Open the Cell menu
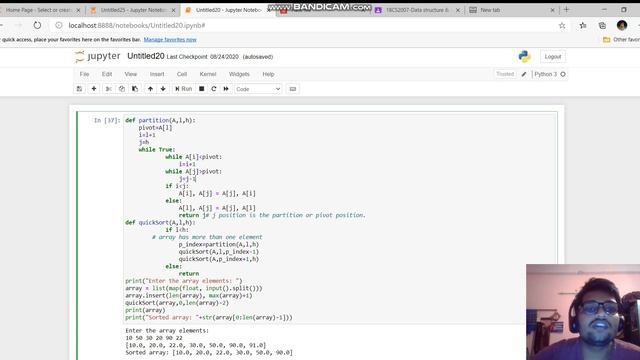 (182, 74)
